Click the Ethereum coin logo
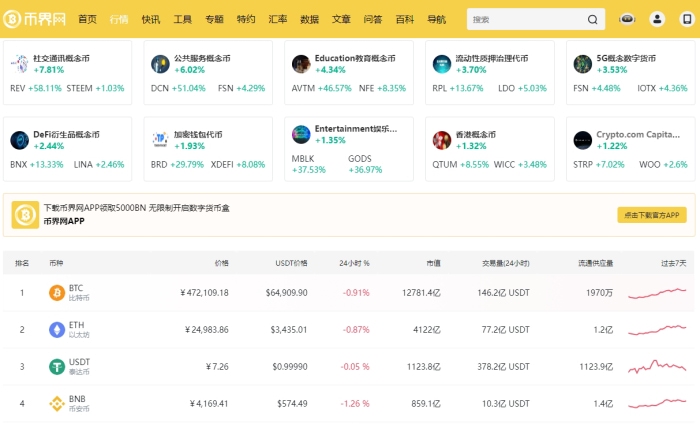Image resolution: width=700 pixels, height=424 pixels. [x=56, y=330]
